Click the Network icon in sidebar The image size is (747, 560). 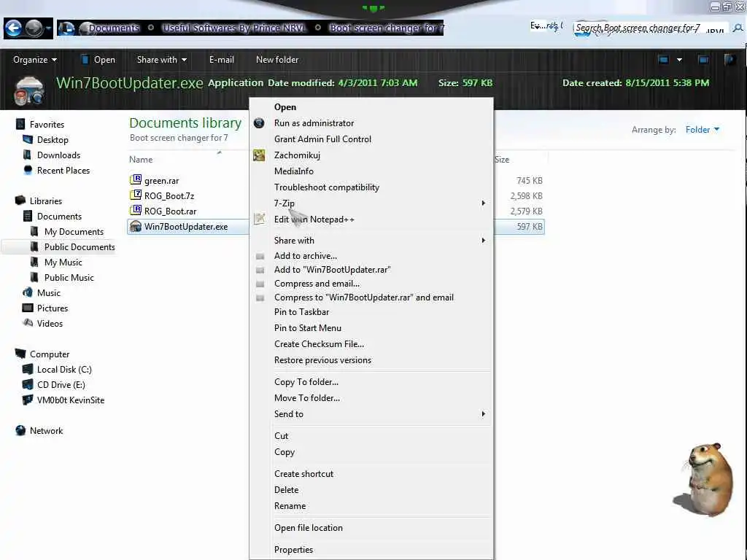[x=20, y=430]
